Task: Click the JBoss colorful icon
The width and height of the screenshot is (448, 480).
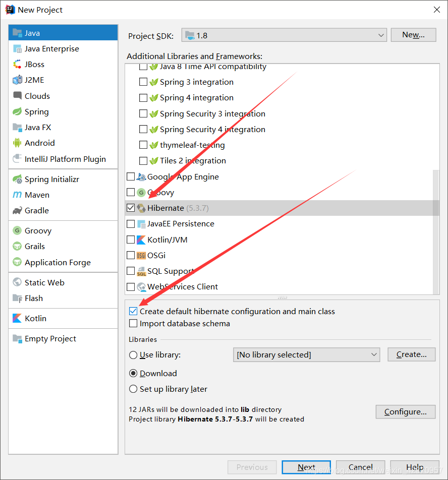Action: pyautogui.click(x=17, y=65)
